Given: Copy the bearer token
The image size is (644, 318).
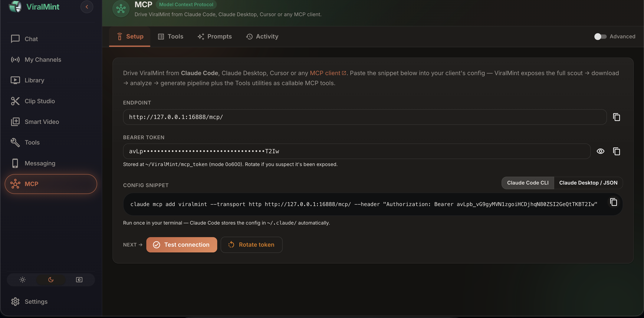Looking at the screenshot, I should coord(617,151).
